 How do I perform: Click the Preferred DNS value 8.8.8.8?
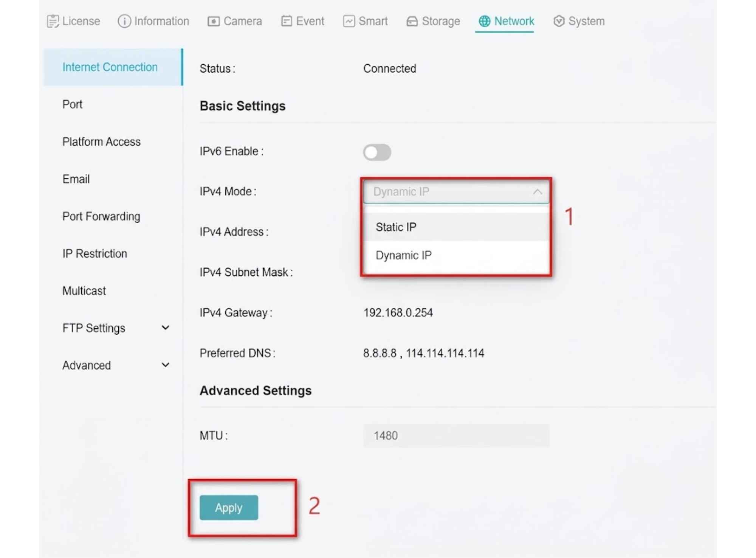[380, 353]
